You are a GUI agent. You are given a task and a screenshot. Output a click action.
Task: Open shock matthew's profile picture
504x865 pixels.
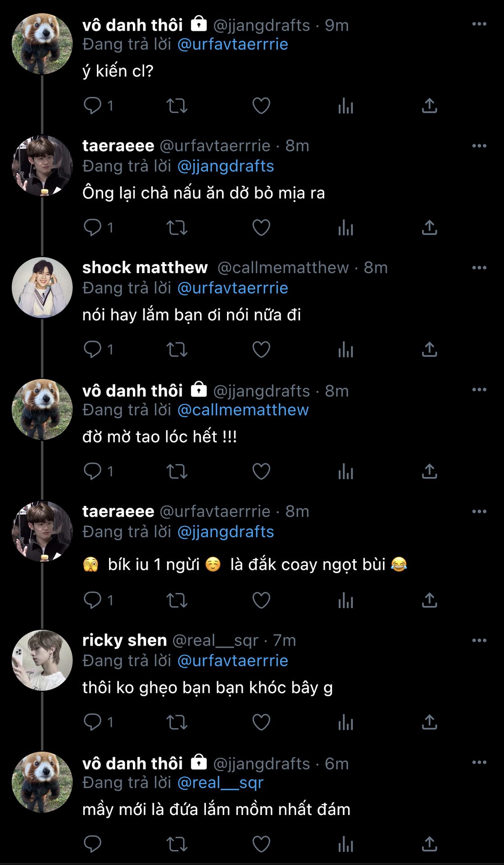pyautogui.click(x=42, y=287)
